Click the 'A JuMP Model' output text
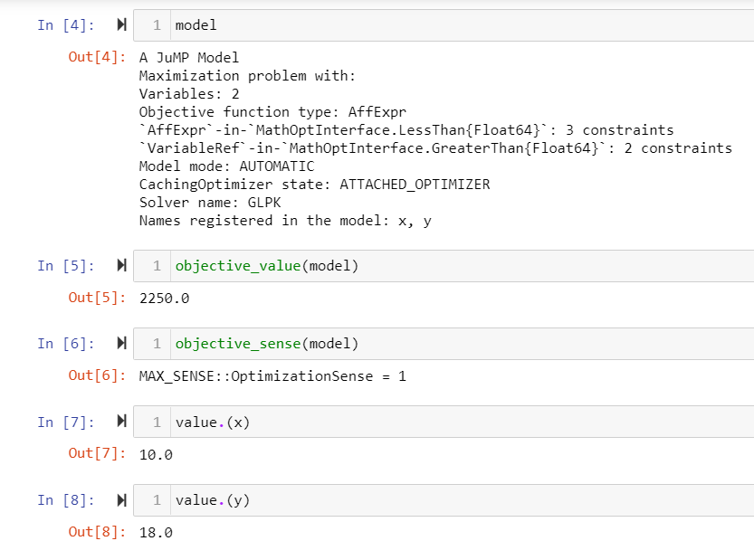Screen dimensions: 754x560 [188, 58]
